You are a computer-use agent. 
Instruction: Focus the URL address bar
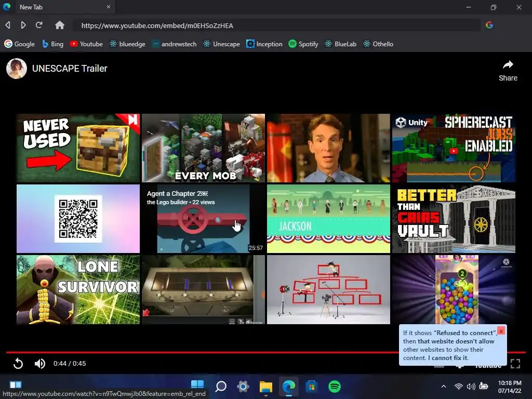click(x=276, y=25)
